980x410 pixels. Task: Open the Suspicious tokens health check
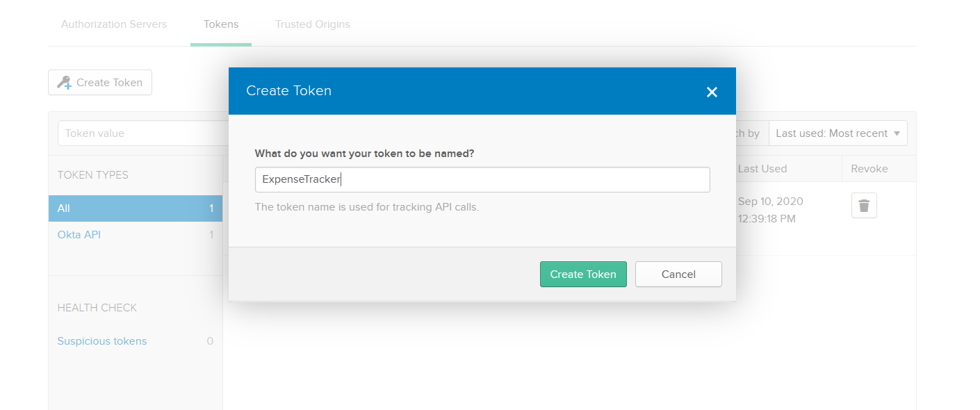(x=102, y=341)
